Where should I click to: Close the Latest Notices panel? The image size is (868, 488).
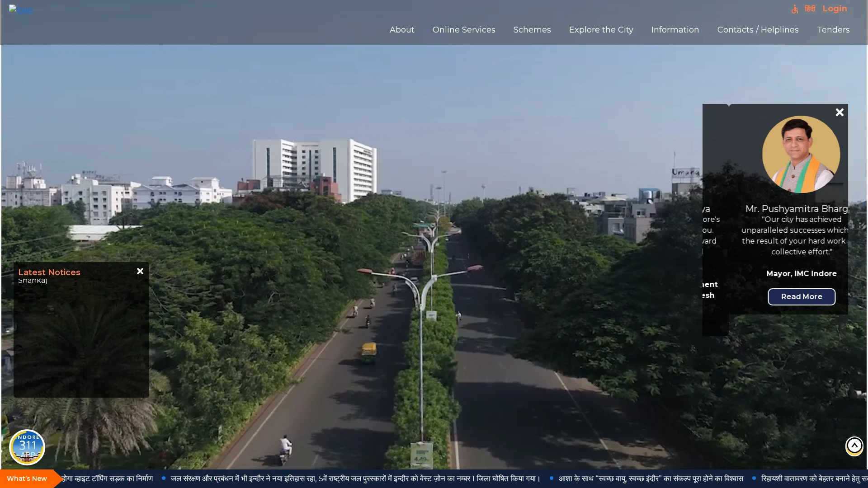pos(140,271)
